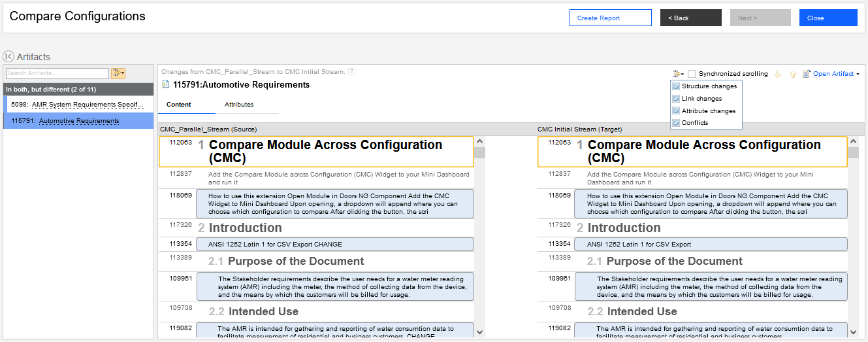Disable the Attribute changes checkbox

(676, 111)
